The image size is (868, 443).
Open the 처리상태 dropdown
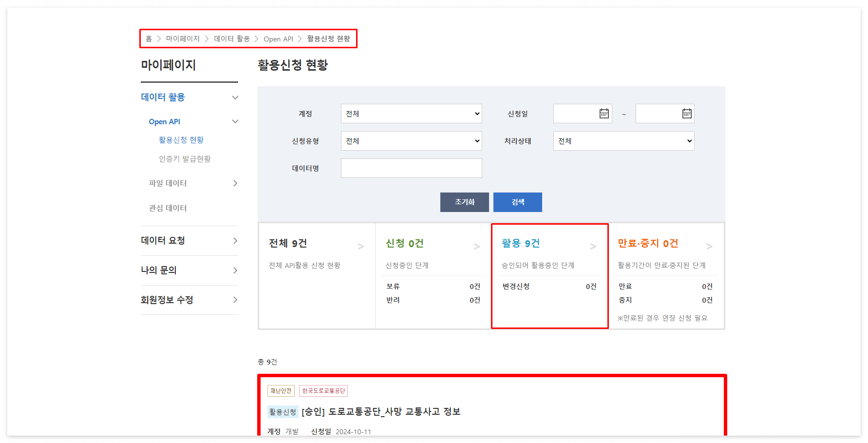tap(624, 141)
